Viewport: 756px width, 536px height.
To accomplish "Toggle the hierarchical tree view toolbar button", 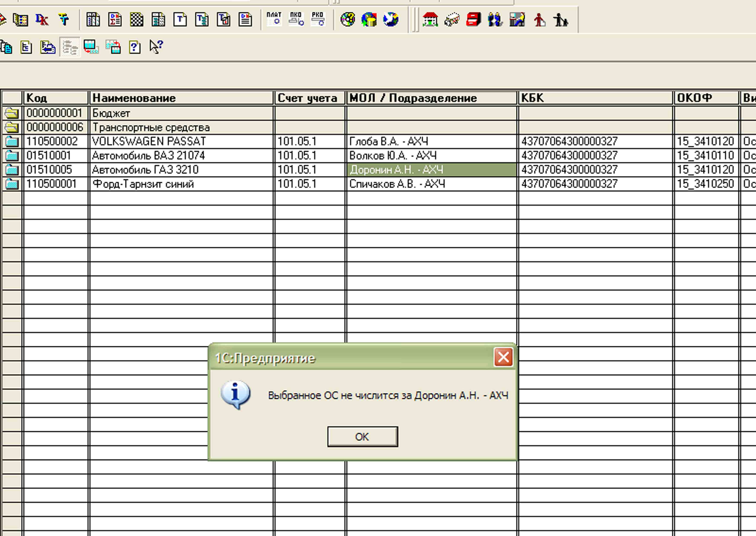I will (70, 47).
